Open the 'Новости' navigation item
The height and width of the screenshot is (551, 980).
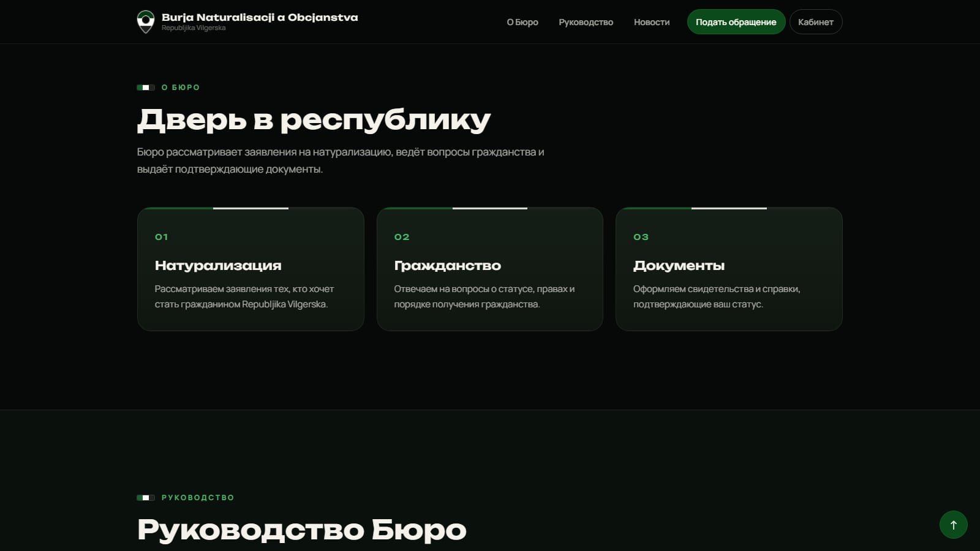(x=652, y=22)
